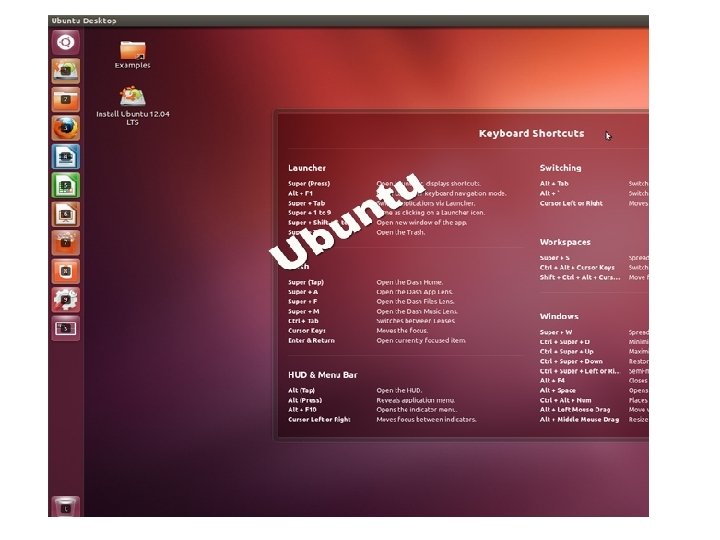Click the Super + A shortcut entry
Viewport: 720px width, 540px height.
[303, 292]
